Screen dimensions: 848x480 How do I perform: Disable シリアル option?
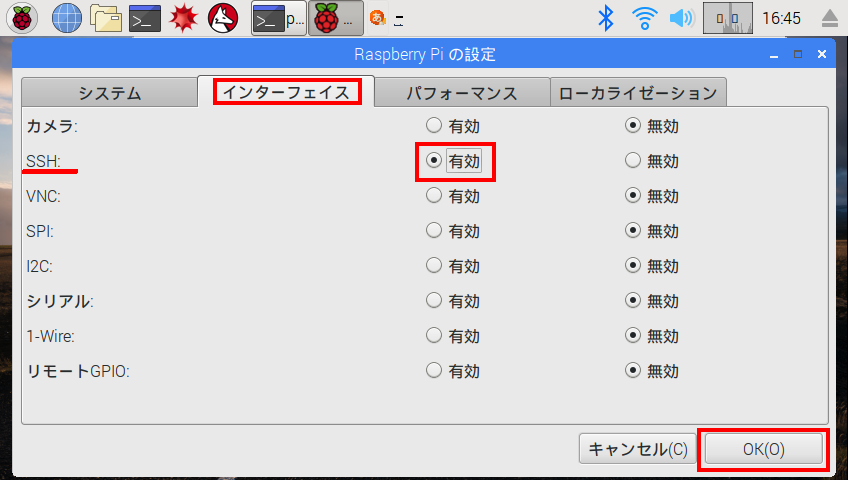[x=652, y=301]
